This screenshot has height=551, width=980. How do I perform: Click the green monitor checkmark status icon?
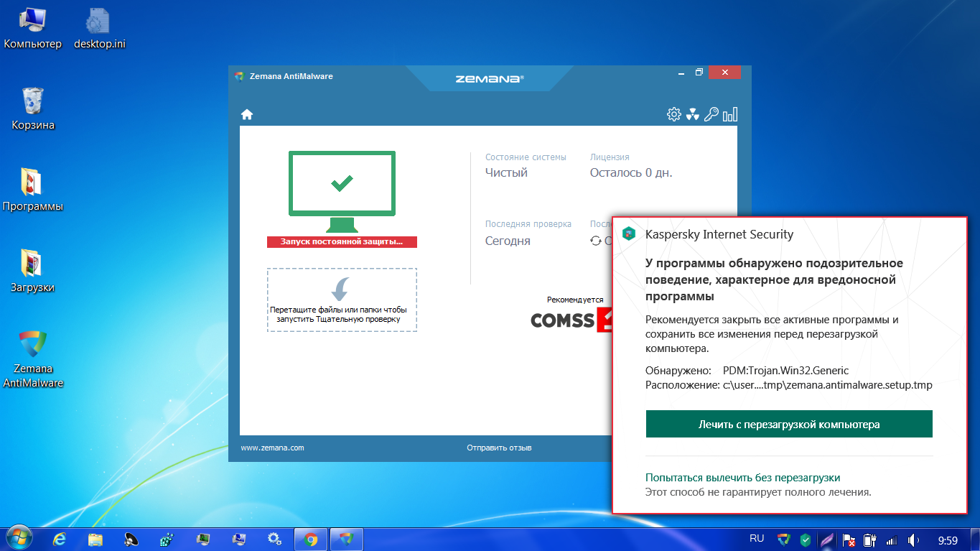(342, 190)
